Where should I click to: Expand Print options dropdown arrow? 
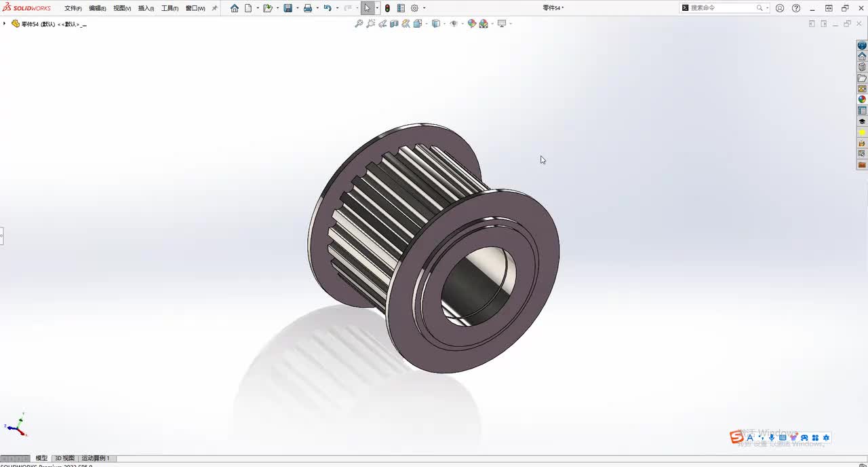(x=317, y=8)
